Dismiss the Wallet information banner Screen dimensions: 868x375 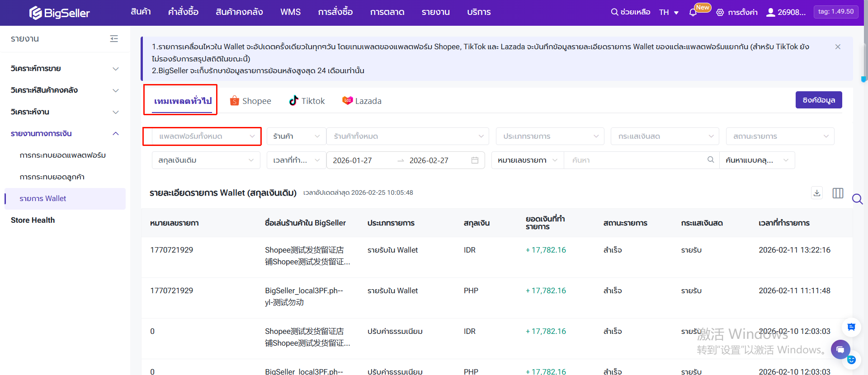click(838, 47)
